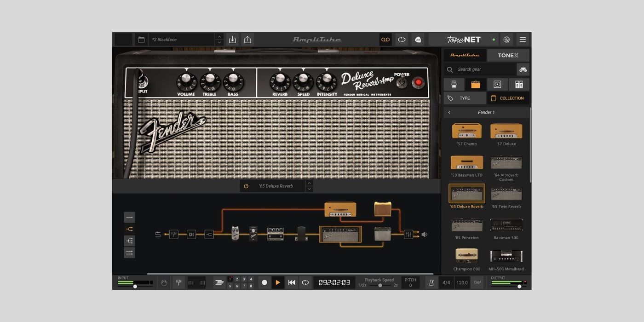Click the import preset icon
Image resolution: width=644 pixels, height=322 pixels.
click(x=232, y=40)
